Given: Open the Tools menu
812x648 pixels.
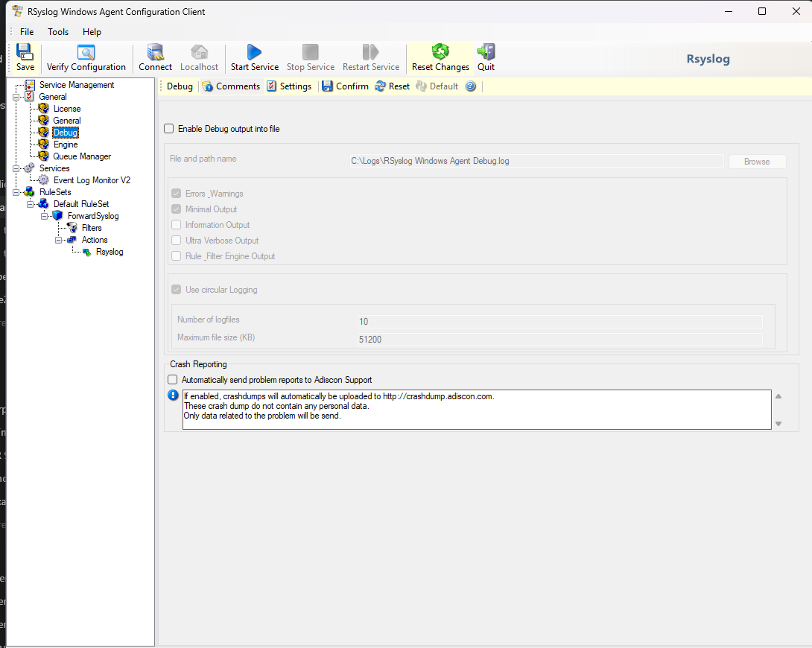Looking at the screenshot, I should click(x=58, y=31).
